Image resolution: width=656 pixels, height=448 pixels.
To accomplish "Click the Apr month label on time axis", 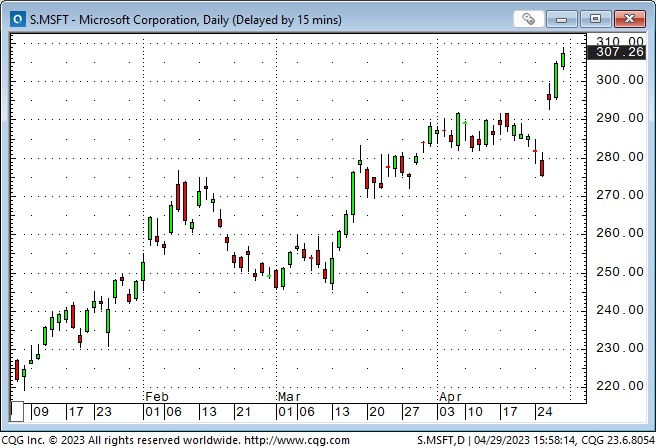I will tap(451, 397).
